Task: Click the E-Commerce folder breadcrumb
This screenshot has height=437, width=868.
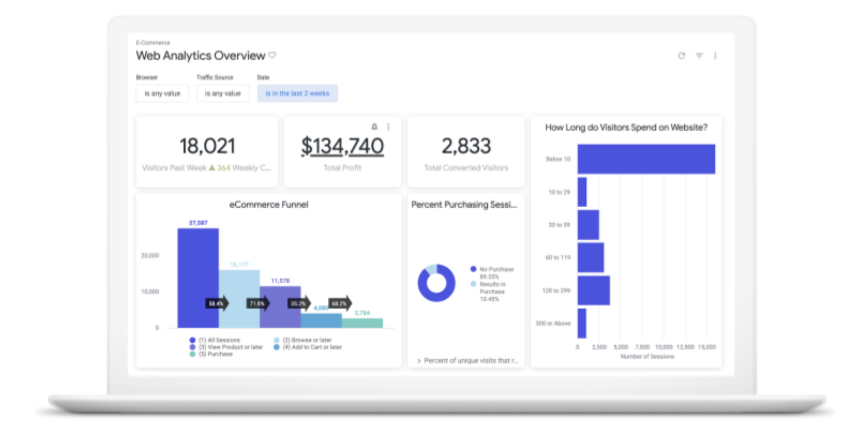Action: (x=153, y=43)
